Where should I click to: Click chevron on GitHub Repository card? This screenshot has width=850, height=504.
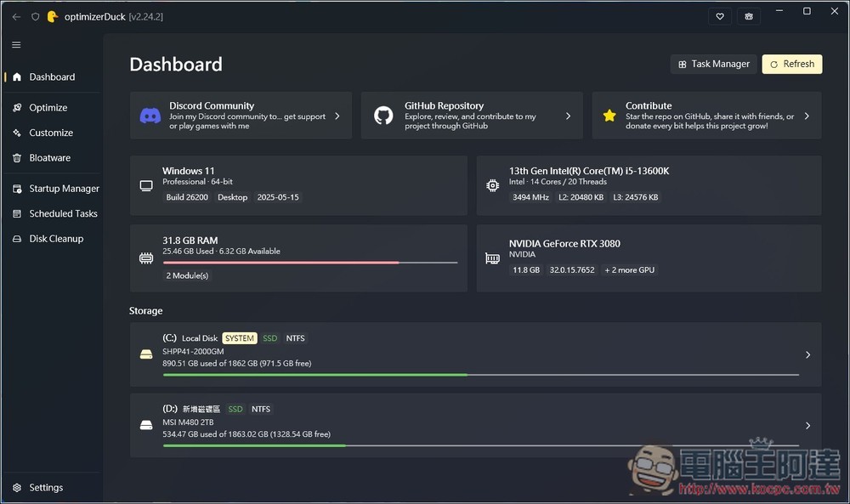pyautogui.click(x=568, y=116)
